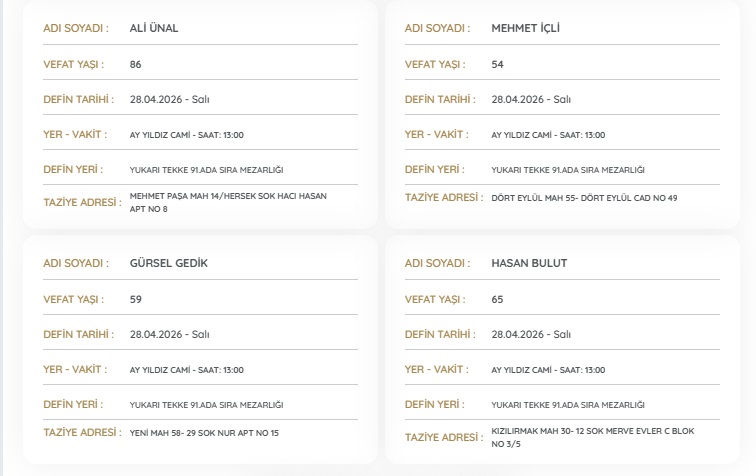
Task: Click the burial date in Ali Ünal's card
Action: coord(169,99)
